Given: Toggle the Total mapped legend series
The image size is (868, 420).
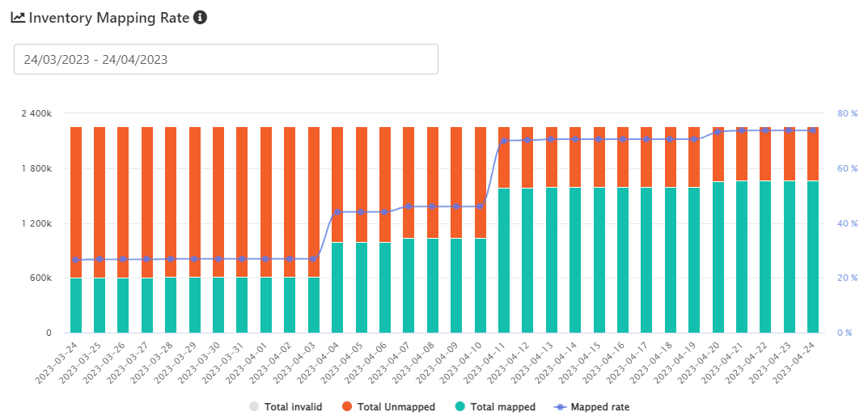Looking at the screenshot, I should [502, 407].
